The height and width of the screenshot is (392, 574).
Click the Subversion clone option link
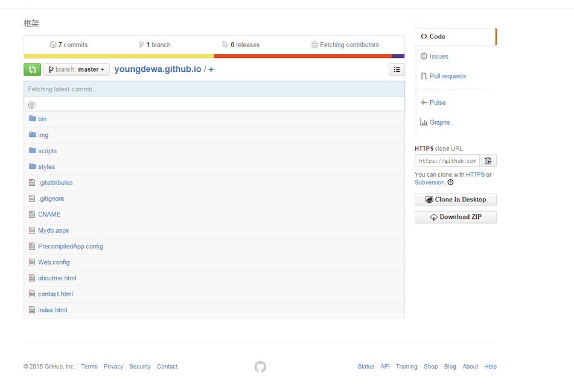430,182
